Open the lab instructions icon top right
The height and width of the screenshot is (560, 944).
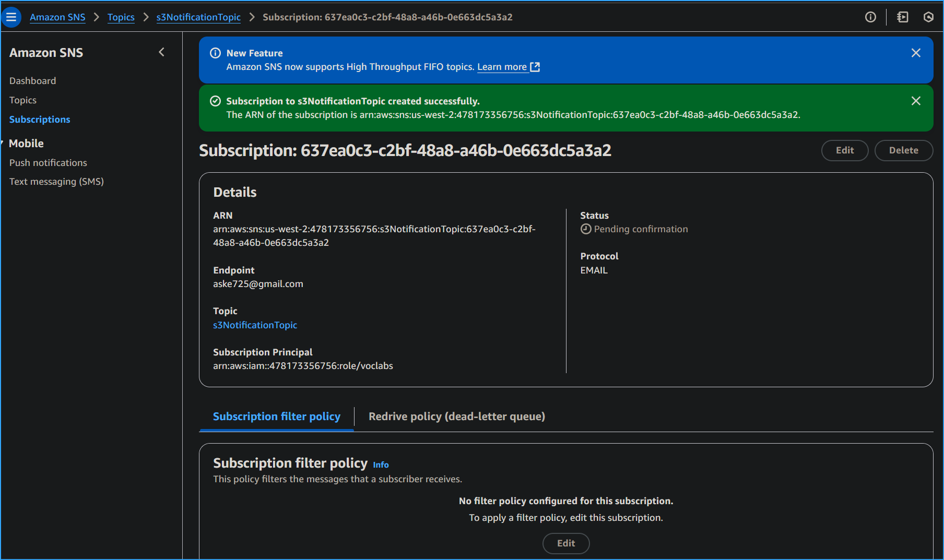(x=903, y=17)
